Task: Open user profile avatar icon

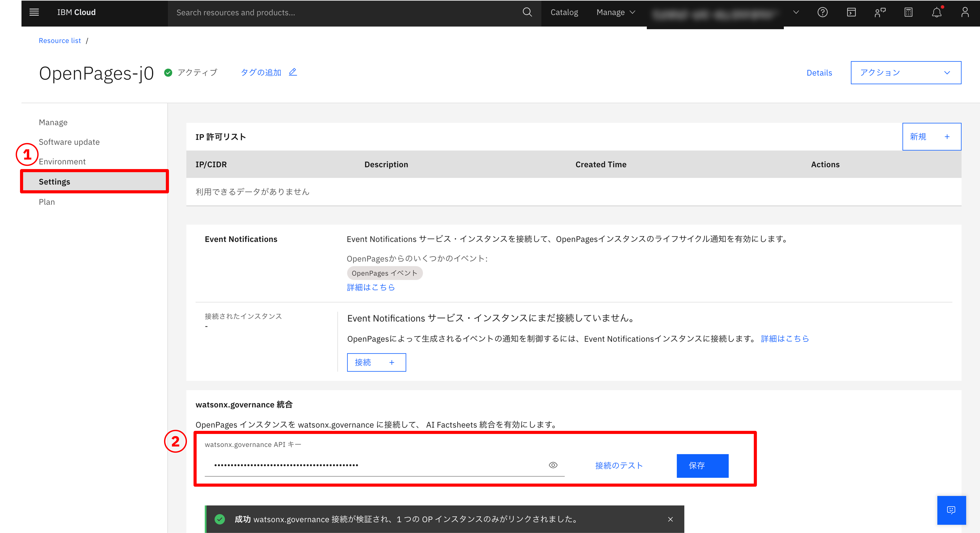Action: pyautogui.click(x=965, y=12)
